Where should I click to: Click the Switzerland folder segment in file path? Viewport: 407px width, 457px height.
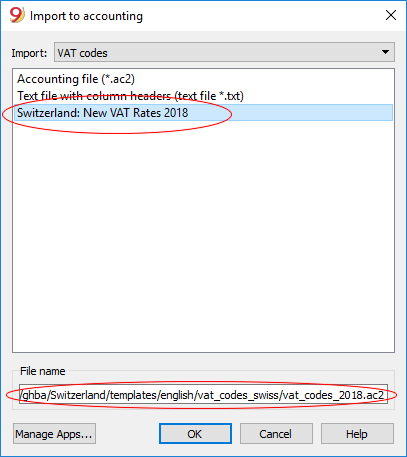coord(78,395)
